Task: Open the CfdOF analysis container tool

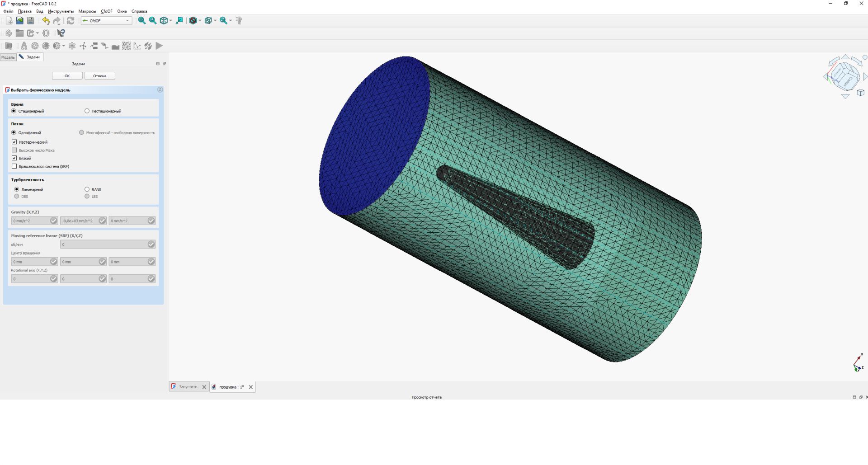Action: click(x=24, y=46)
